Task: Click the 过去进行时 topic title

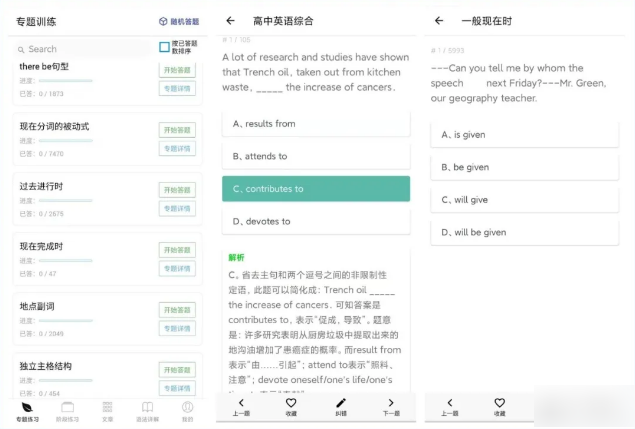Action: pyautogui.click(x=41, y=186)
